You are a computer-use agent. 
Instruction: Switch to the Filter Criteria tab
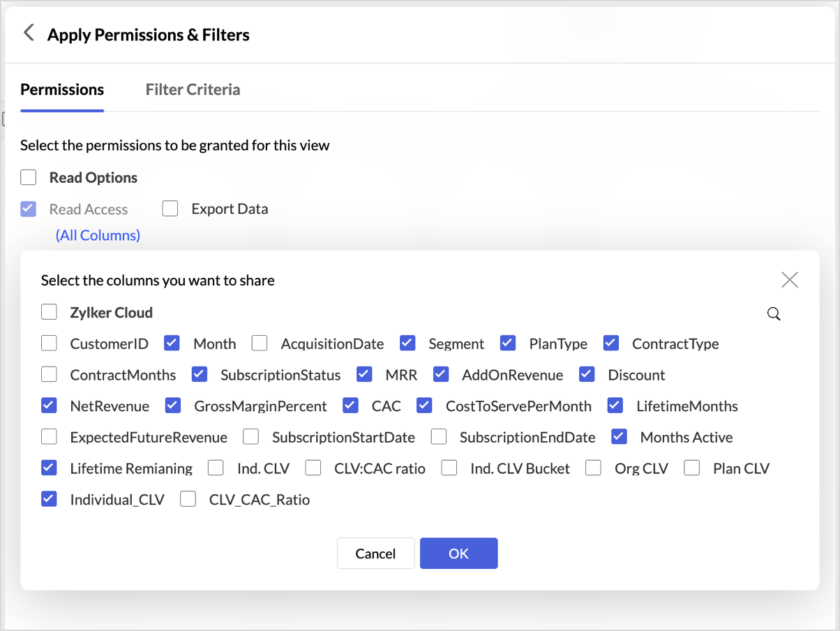pos(193,89)
